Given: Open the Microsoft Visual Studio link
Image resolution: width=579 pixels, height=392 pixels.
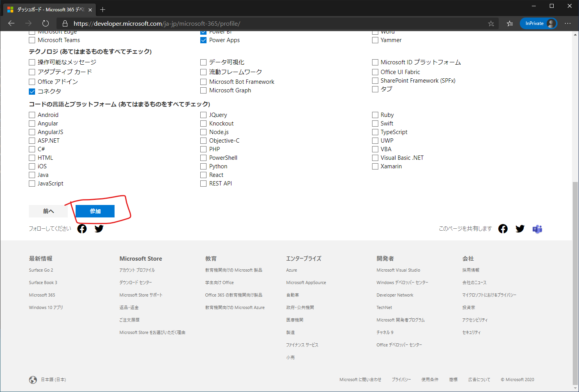Looking at the screenshot, I should click(398, 270).
